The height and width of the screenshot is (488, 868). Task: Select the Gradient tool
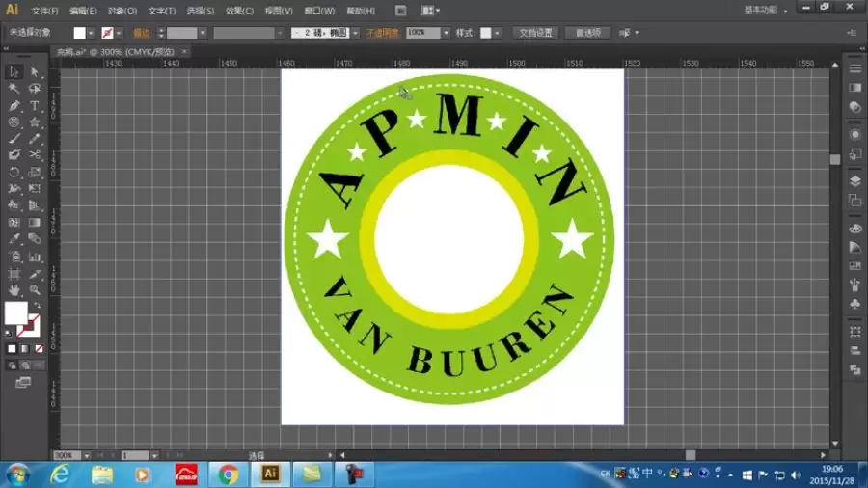35,223
